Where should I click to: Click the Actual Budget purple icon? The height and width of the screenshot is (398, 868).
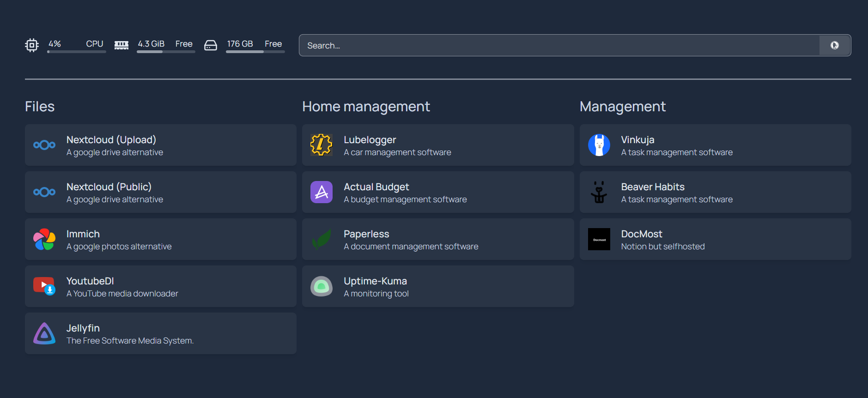[x=322, y=192]
